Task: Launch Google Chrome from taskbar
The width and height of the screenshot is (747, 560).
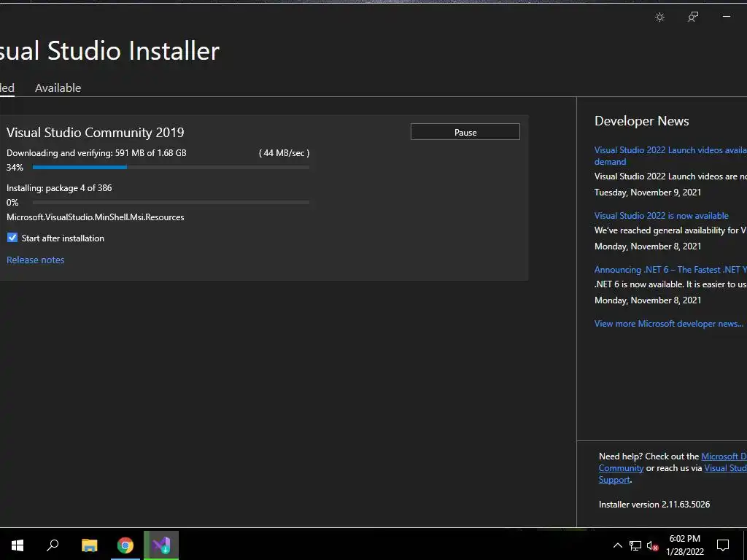Action: point(125,545)
